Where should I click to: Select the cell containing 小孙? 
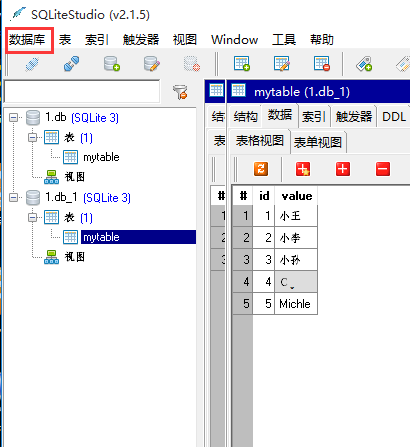296,260
